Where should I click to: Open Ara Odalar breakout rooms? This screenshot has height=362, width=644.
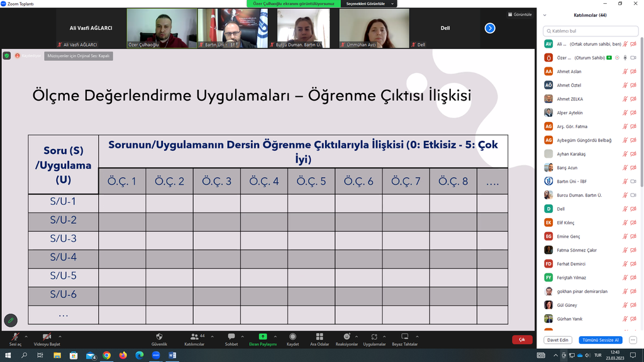tap(319, 337)
